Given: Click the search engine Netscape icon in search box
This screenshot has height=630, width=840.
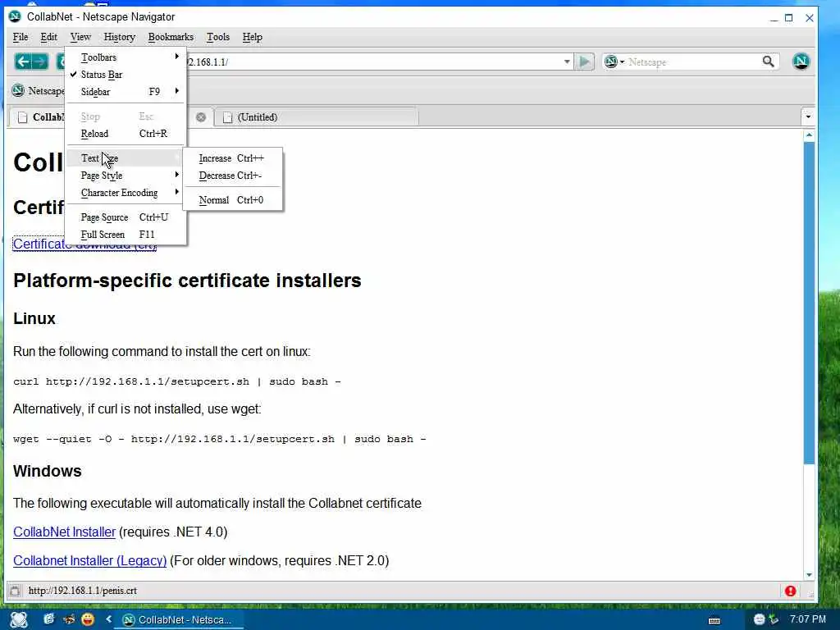Looking at the screenshot, I should 610,62.
